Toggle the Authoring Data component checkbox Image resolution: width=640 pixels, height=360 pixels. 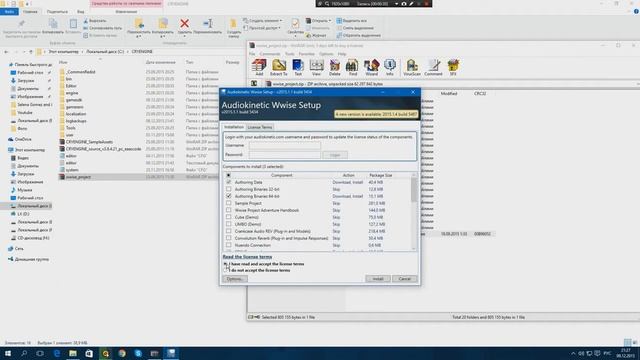click(x=229, y=182)
